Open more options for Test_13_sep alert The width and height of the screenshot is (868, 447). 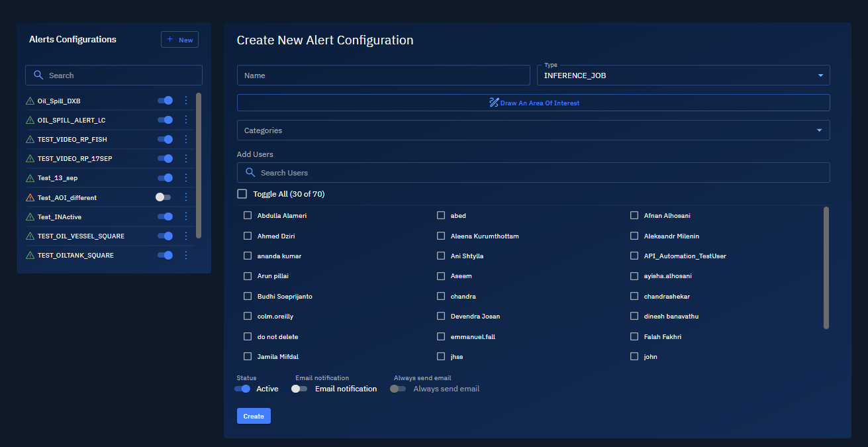pos(186,178)
